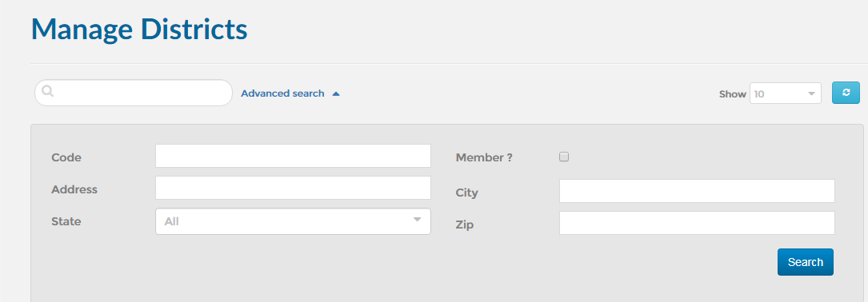This screenshot has height=302, width=868.
Task: Click the Advanced search link
Action: tap(283, 93)
